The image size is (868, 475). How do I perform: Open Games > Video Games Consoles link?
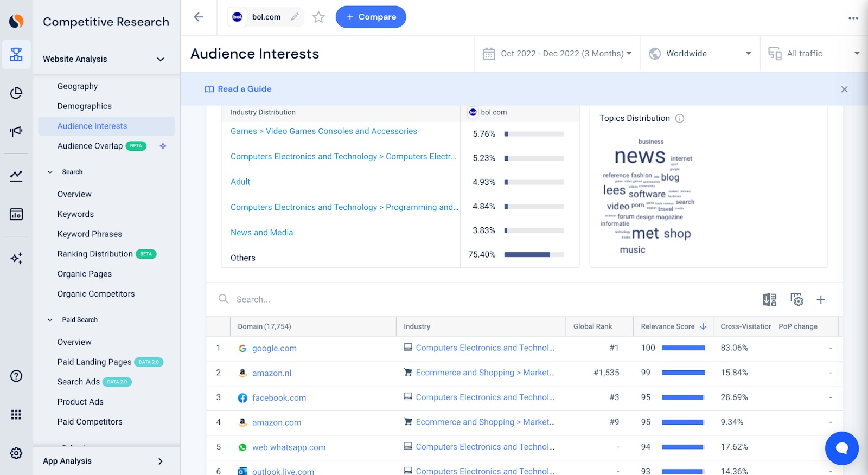[x=324, y=131]
